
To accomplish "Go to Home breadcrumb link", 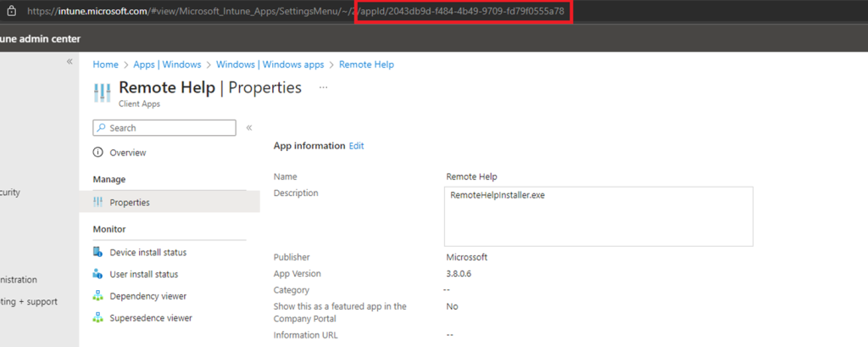I will [105, 64].
